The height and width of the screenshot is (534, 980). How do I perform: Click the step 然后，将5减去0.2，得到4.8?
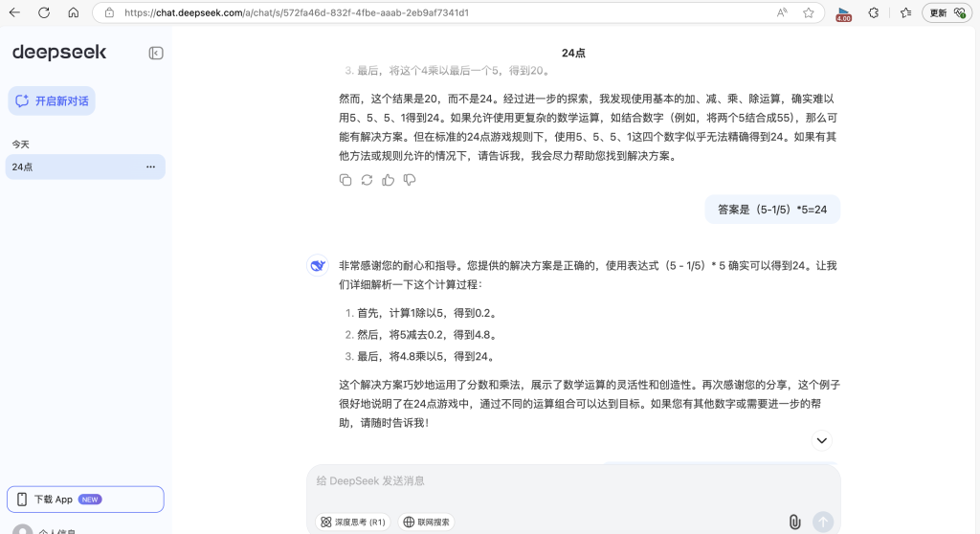click(429, 335)
